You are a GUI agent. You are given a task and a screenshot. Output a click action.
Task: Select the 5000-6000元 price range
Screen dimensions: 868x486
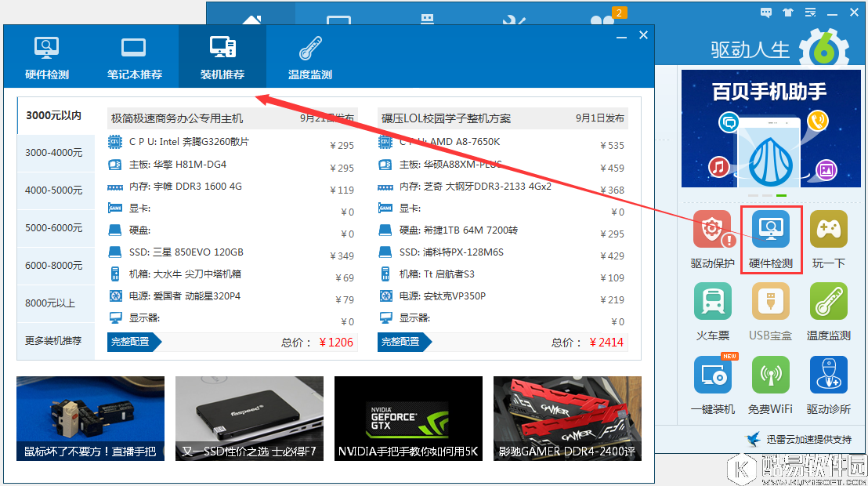(x=53, y=228)
